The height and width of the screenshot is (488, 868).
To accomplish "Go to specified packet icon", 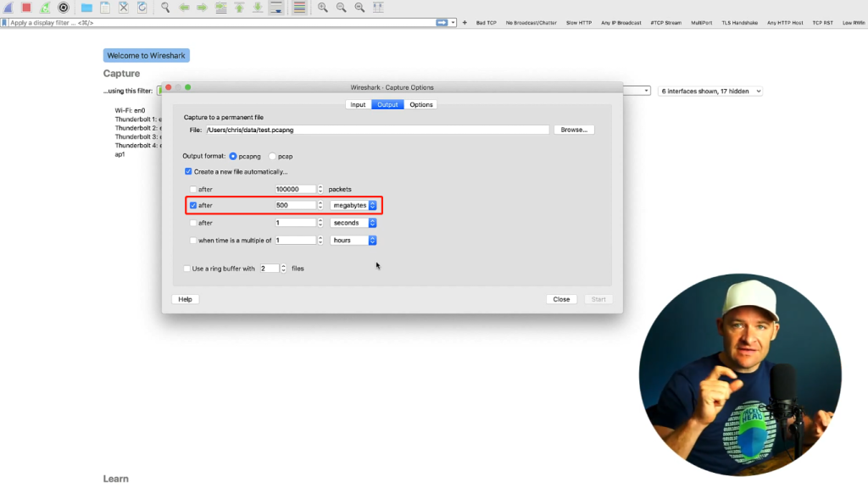I will pos(221,7).
